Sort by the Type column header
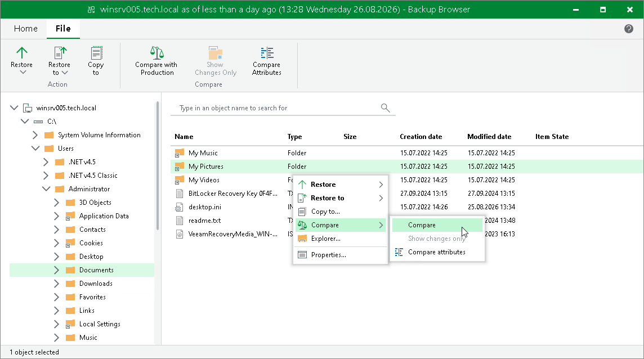644x359 pixels. tap(294, 137)
